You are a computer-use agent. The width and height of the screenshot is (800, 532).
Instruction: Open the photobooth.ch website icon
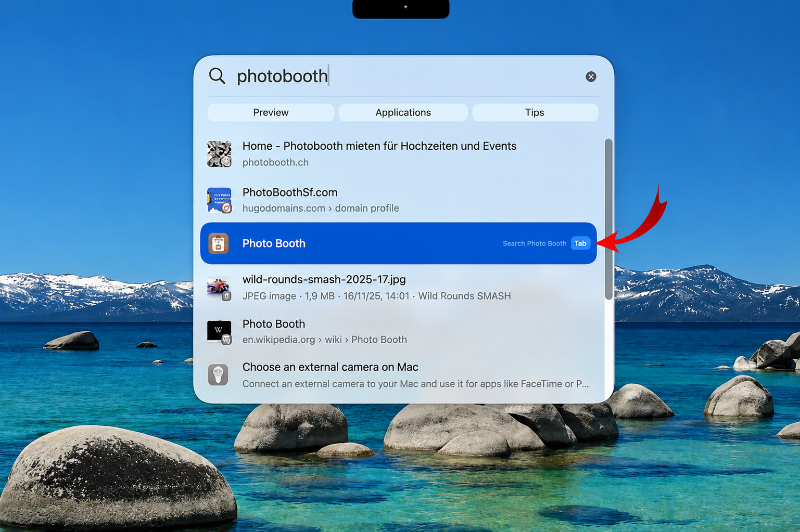[x=219, y=154]
